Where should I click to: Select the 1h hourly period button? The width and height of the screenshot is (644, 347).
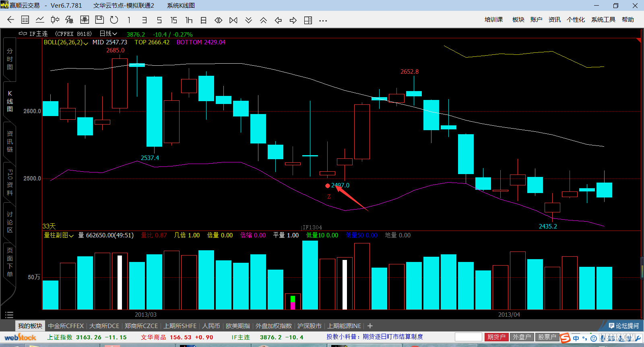tap(189, 20)
